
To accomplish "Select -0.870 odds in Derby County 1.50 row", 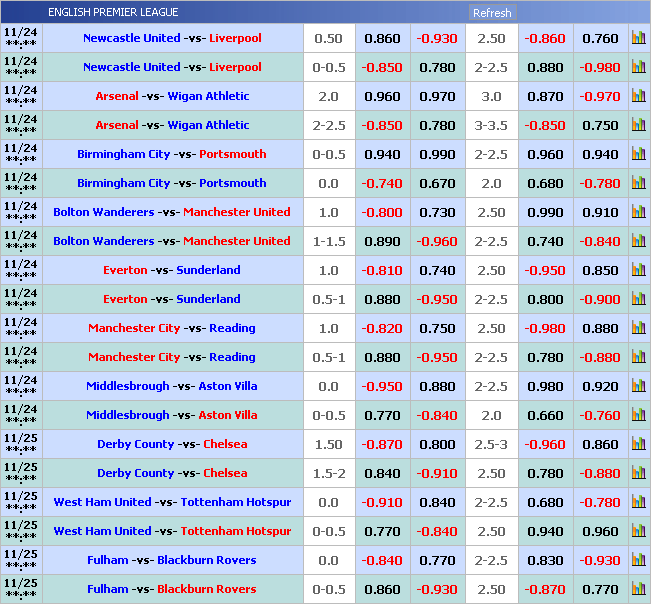I will [382, 445].
